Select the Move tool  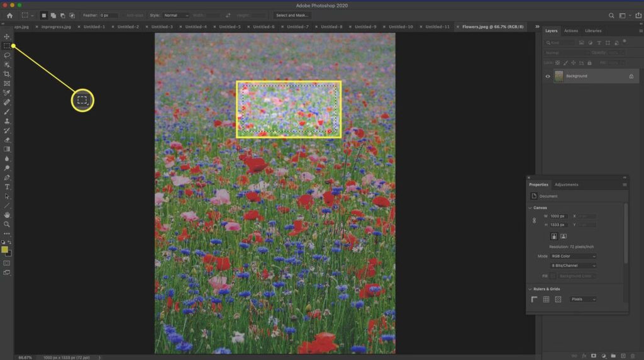[x=7, y=37]
